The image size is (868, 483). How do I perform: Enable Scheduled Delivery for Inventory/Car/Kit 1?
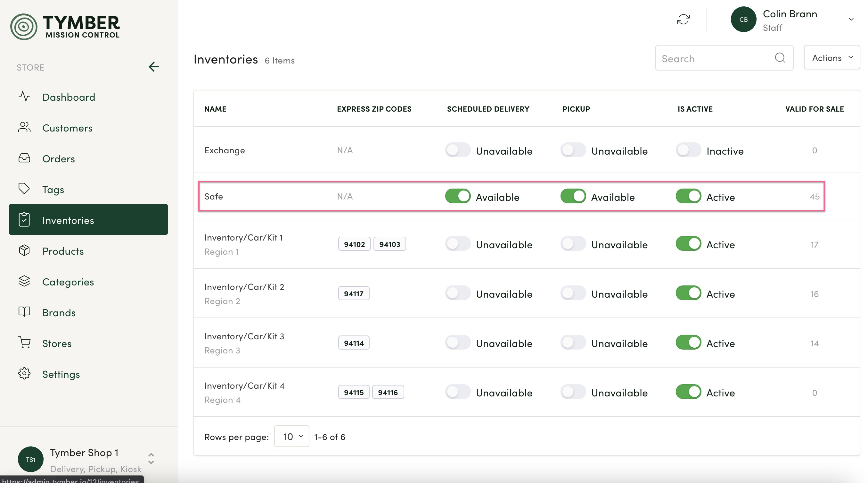point(457,244)
